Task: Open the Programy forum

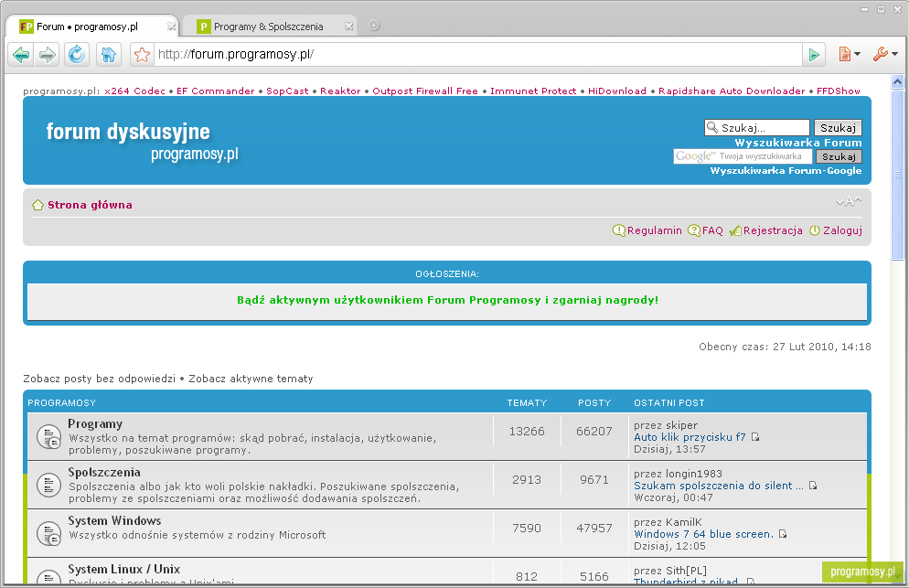Action: 95,424
